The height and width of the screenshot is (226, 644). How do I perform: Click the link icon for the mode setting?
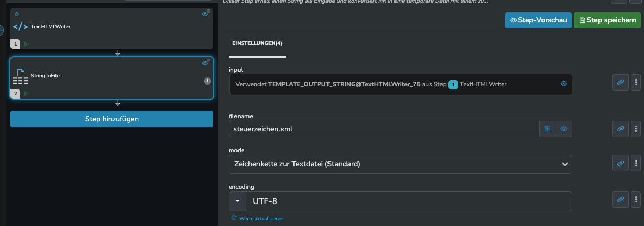pos(620,163)
